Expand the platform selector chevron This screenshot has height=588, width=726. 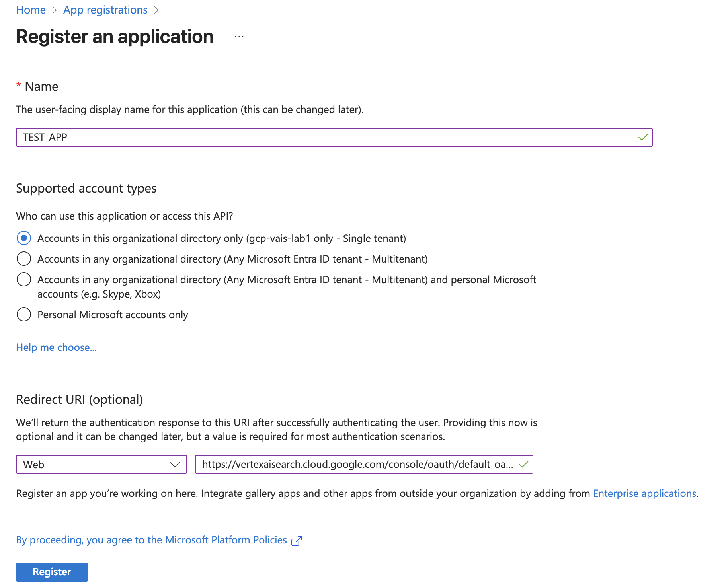175,464
